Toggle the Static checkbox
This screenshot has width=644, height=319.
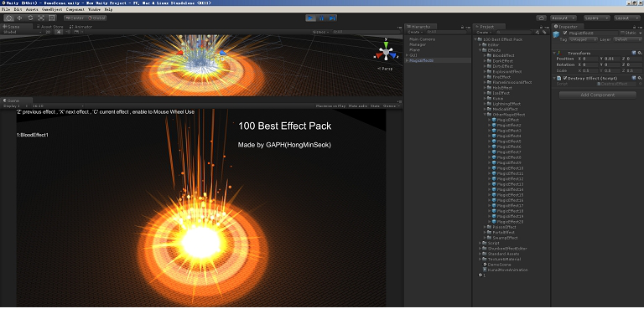click(x=623, y=33)
